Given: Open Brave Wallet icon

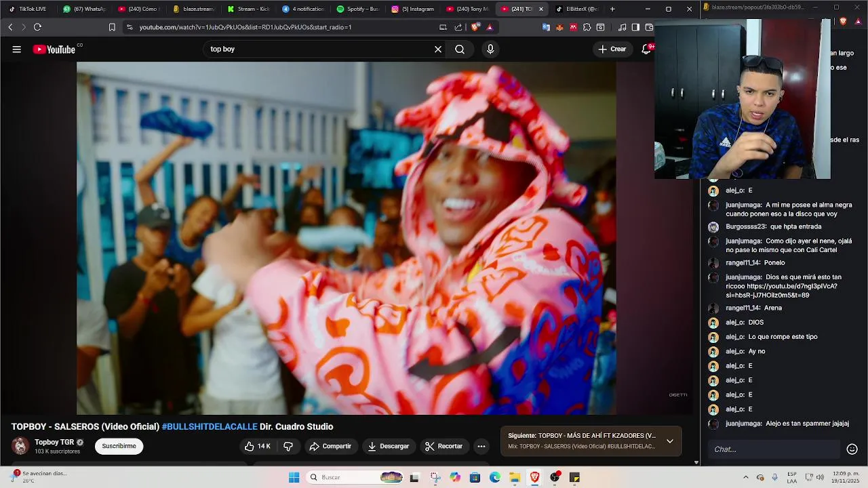Looking at the screenshot, I should pyautogui.click(x=649, y=27).
